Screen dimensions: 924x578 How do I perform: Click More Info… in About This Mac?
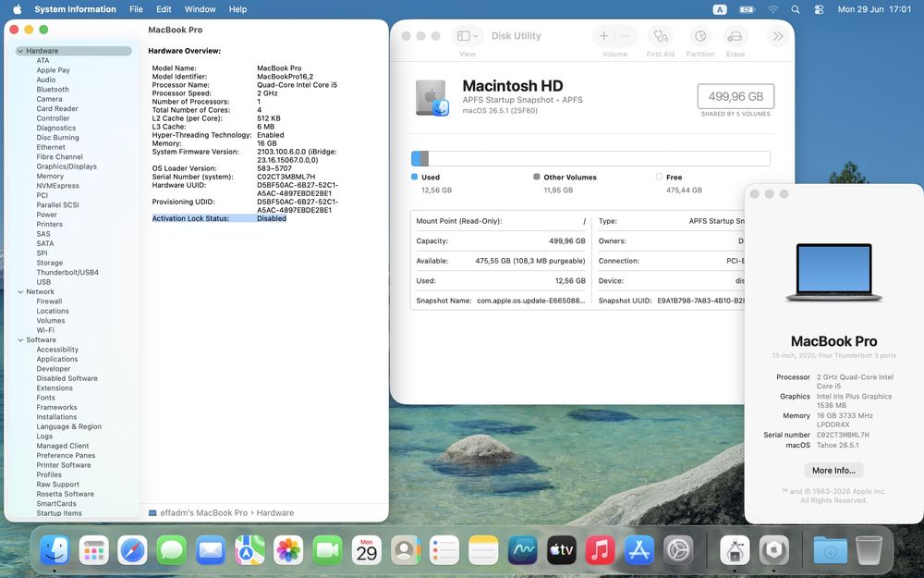click(x=833, y=470)
